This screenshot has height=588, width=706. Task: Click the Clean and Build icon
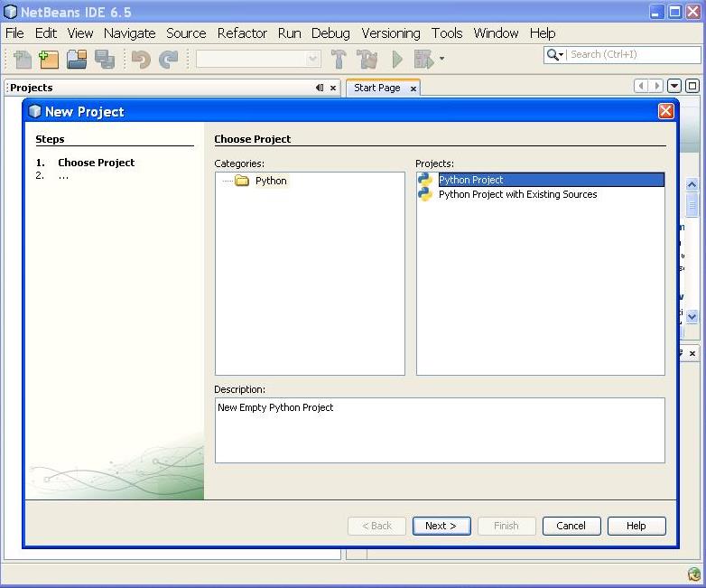[367, 59]
